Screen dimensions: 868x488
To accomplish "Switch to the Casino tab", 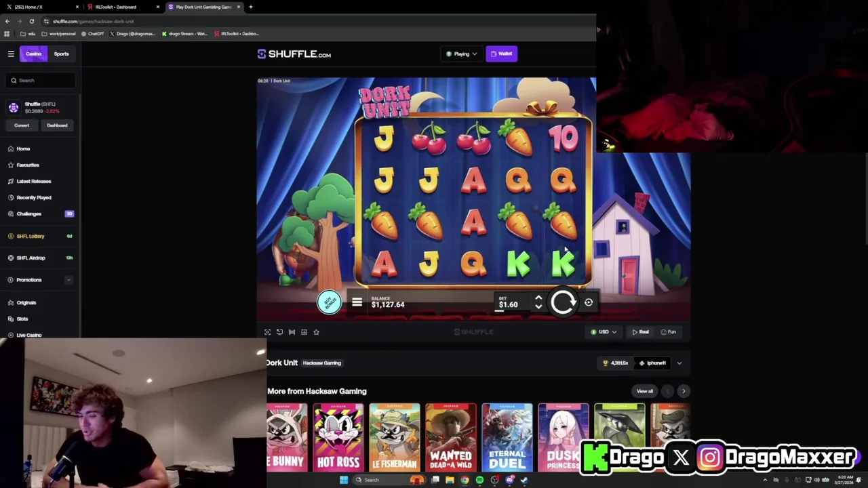I will coord(33,54).
